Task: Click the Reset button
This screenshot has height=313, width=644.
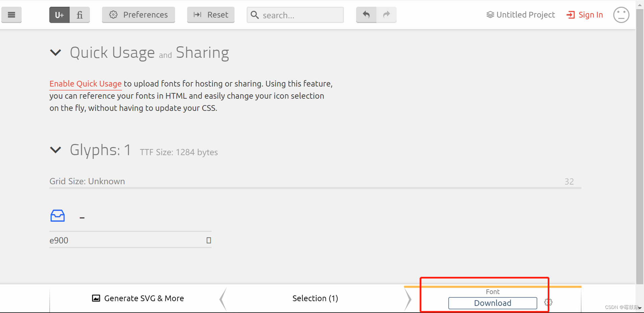Action: [x=211, y=15]
